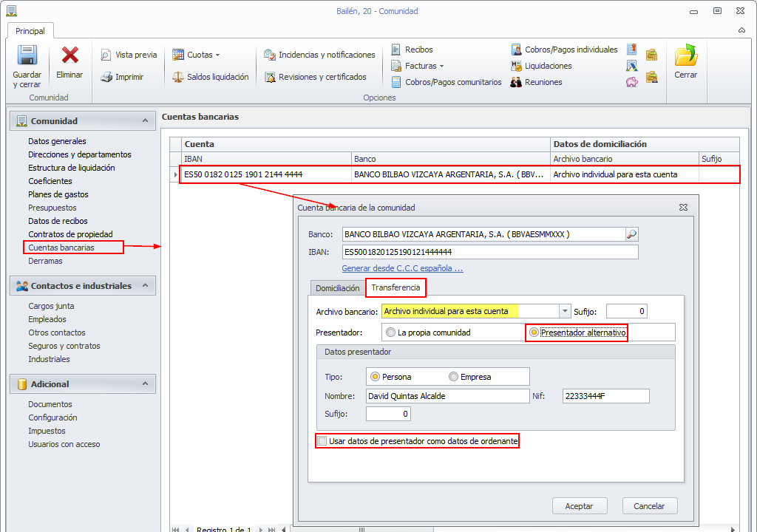Open the Liquidaciones option

tap(541, 66)
